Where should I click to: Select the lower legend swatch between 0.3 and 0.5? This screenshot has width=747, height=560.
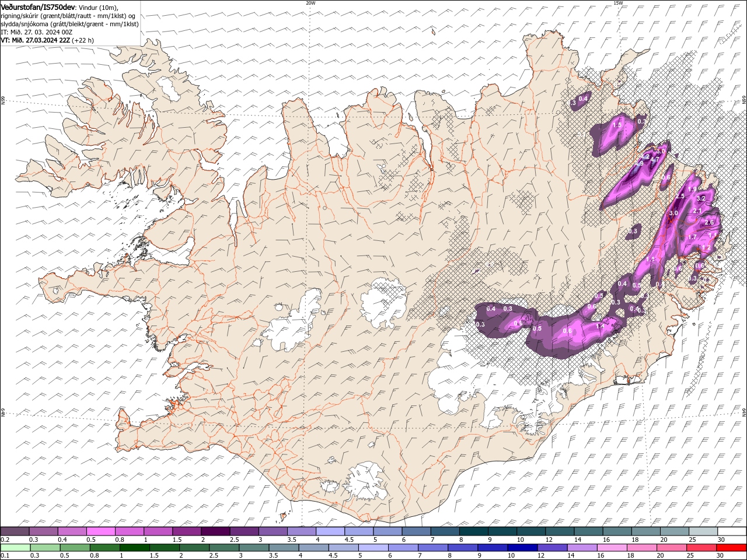click(46, 548)
